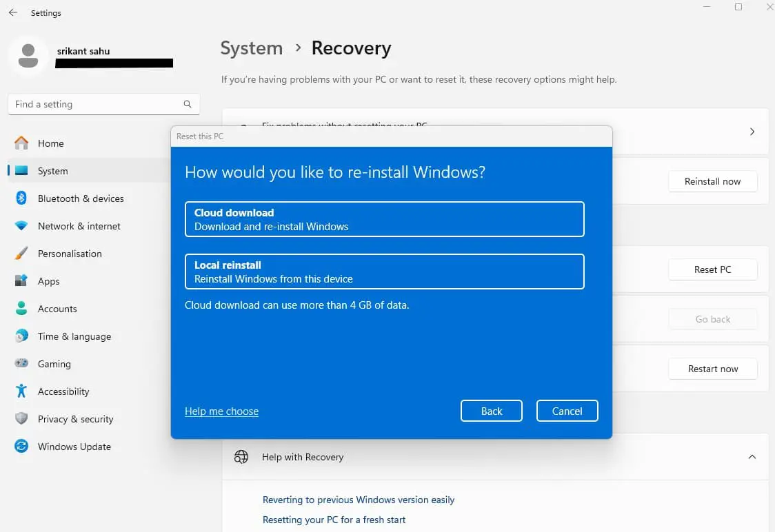Cancel the Reset this PC dialog
The image size is (775, 532).
point(567,411)
